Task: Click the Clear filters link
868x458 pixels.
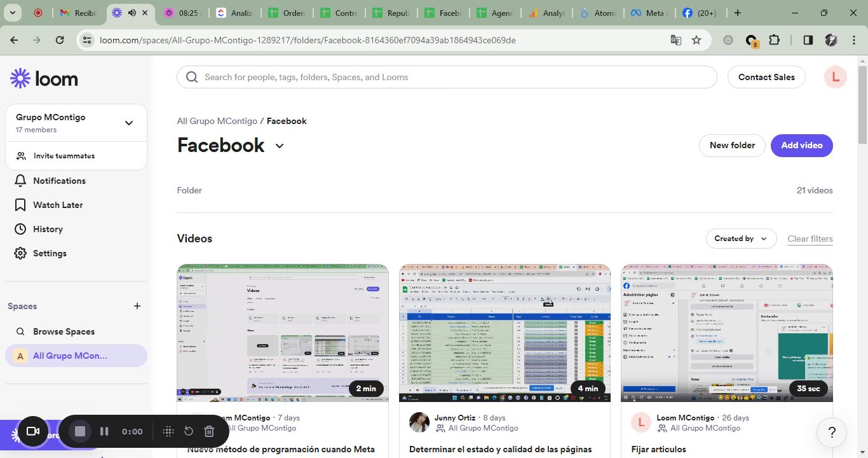Action: tap(810, 239)
